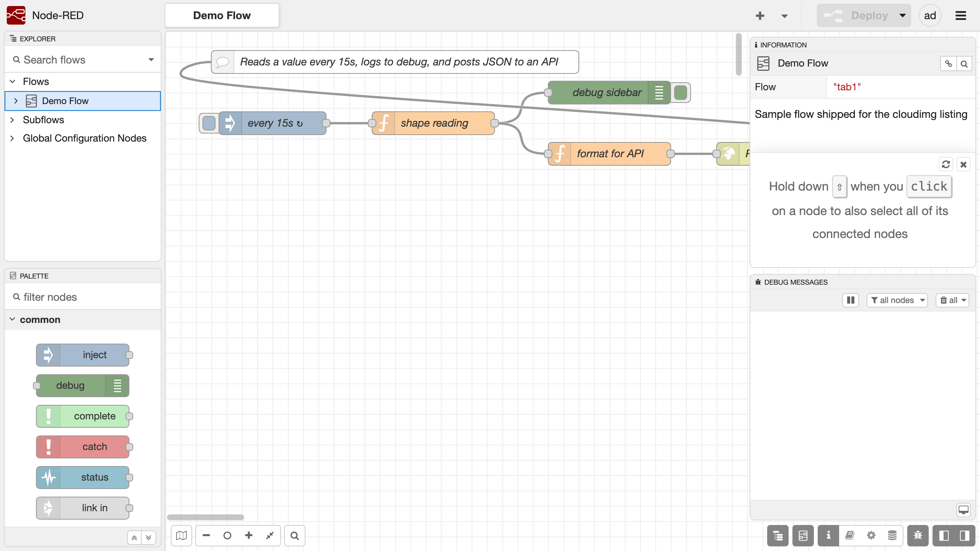The width and height of the screenshot is (980, 551).
Task: Open the clear 'all' messages dropdown
Action: click(x=952, y=300)
